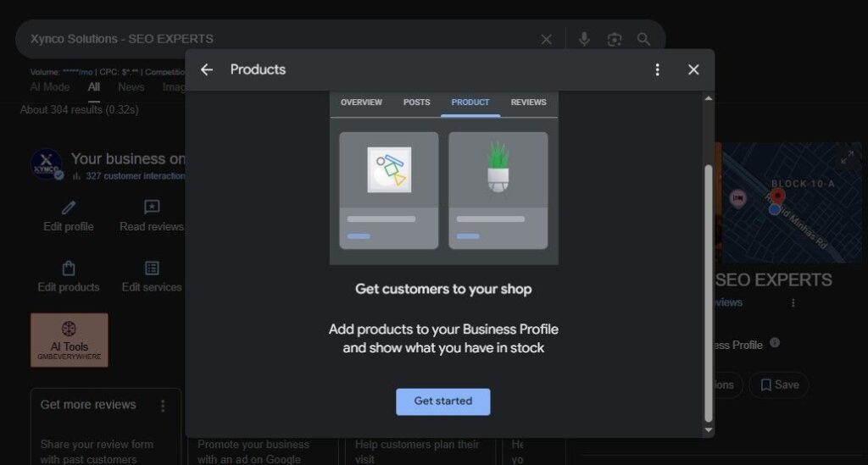
Task: Click "Get customers to your shop" heading
Action: point(443,289)
